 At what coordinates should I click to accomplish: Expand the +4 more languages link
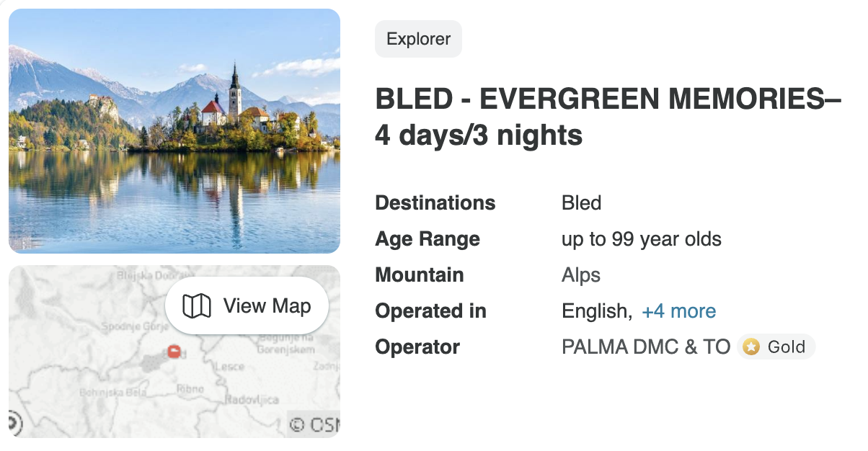click(679, 311)
